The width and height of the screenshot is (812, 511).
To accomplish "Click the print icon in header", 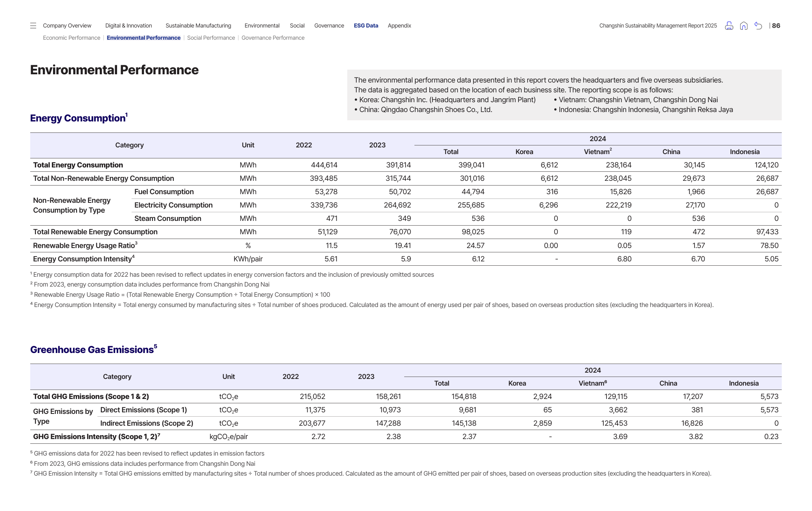I will click(729, 26).
